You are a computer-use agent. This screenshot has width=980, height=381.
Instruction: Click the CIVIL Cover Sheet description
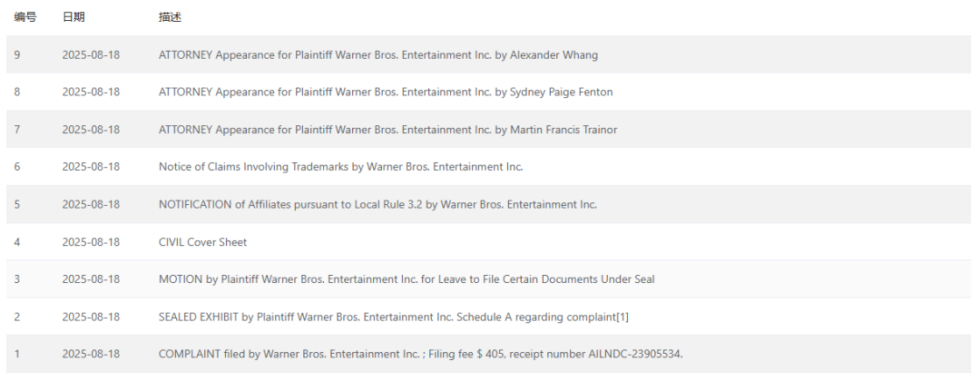coord(202,242)
